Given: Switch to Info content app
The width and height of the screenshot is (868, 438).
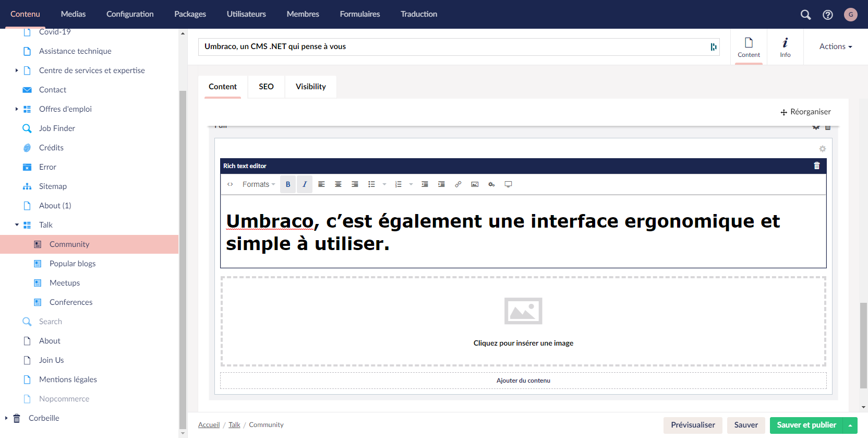Looking at the screenshot, I should (785, 47).
